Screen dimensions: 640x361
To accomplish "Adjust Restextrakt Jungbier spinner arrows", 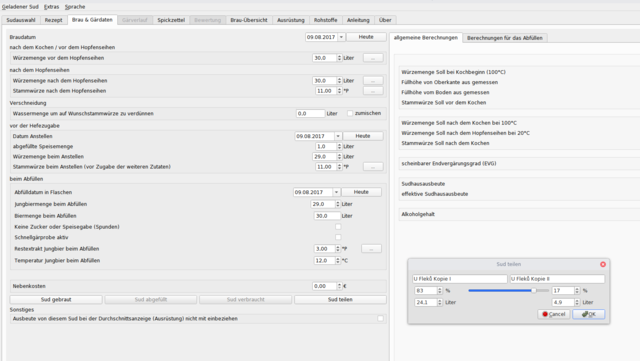I will pos(338,249).
